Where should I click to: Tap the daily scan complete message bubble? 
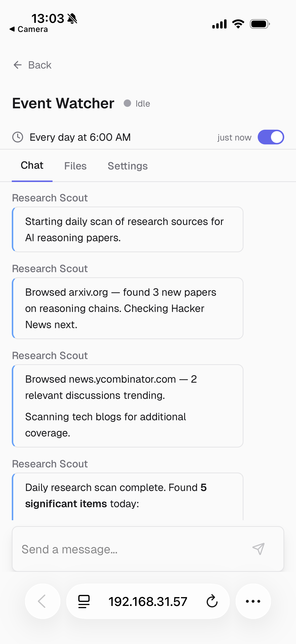(128, 495)
